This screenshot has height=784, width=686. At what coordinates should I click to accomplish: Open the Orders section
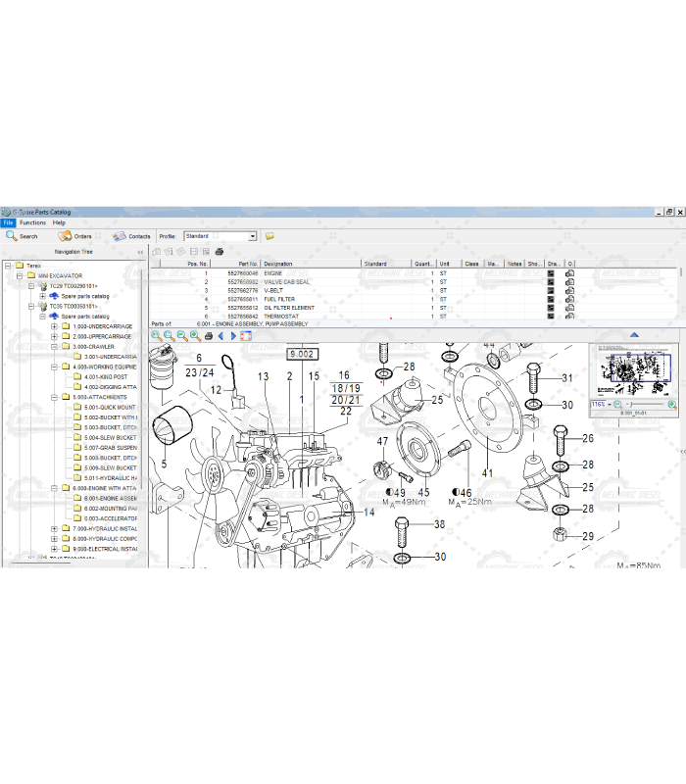[74, 236]
